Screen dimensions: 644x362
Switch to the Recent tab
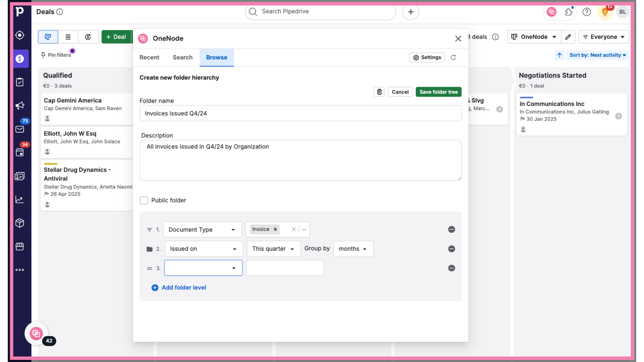(x=149, y=57)
